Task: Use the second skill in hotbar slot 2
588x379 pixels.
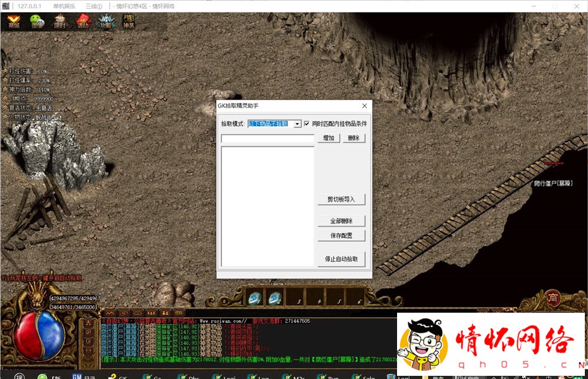Action: coord(274,298)
